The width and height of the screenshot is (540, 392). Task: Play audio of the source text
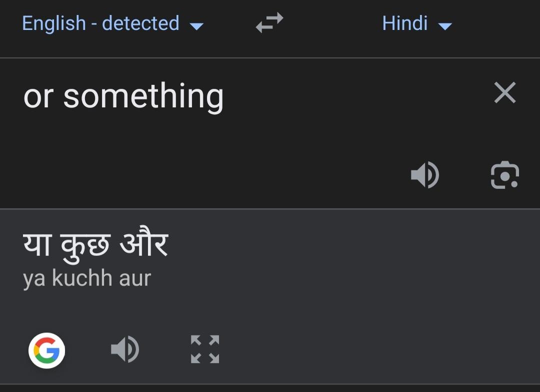[424, 175]
